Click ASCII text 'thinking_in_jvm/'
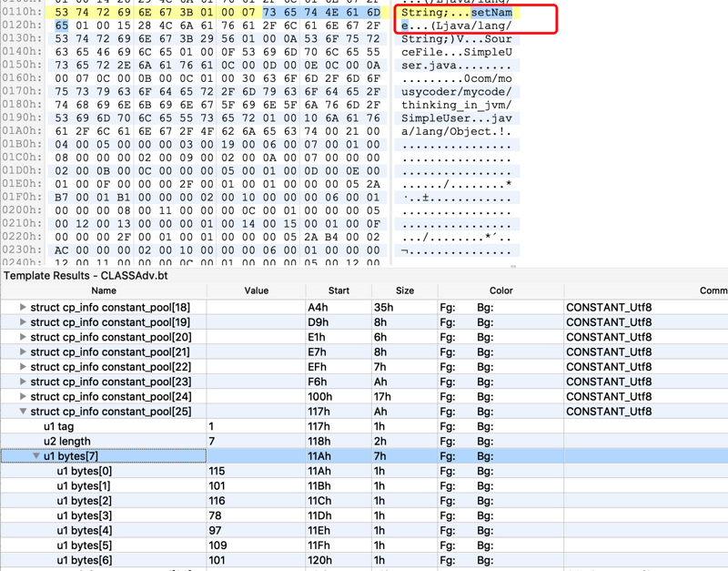The width and height of the screenshot is (728, 571). pos(457,105)
